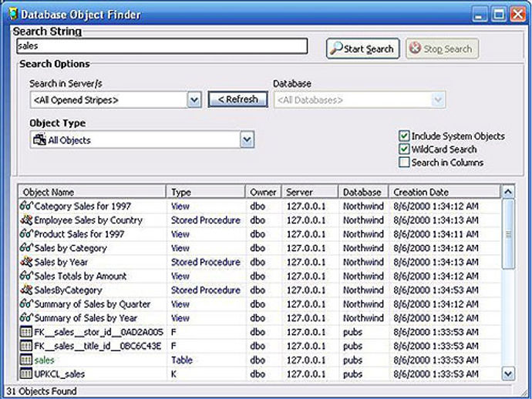Click the Table type cell of sales
Image resolution: width=532 pixels, height=399 pixels.
click(182, 360)
